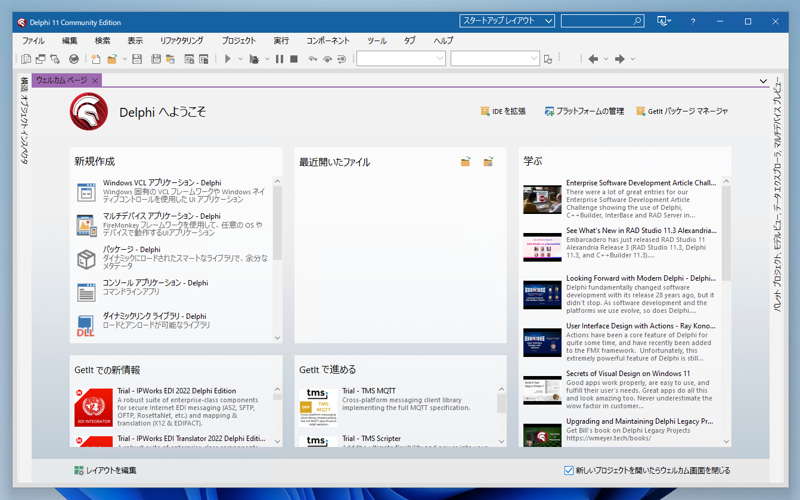Click device icon beside the toolbar combo boxes
The width and height of the screenshot is (800, 500).
click(548, 59)
